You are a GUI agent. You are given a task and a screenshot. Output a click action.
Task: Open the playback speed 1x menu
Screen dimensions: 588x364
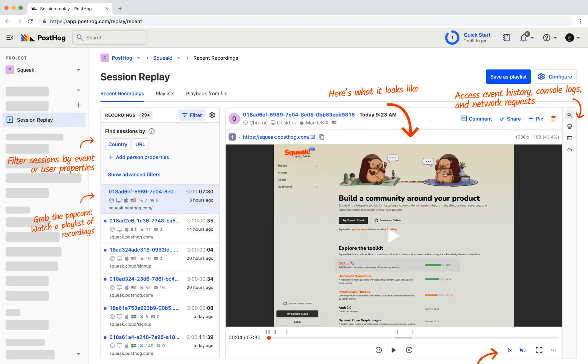(x=509, y=350)
